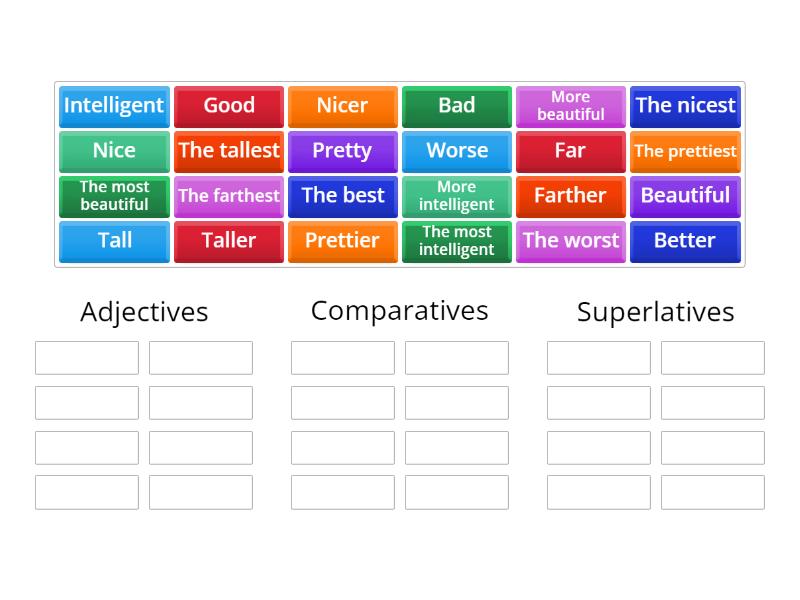Pick The best word card

[342, 196]
